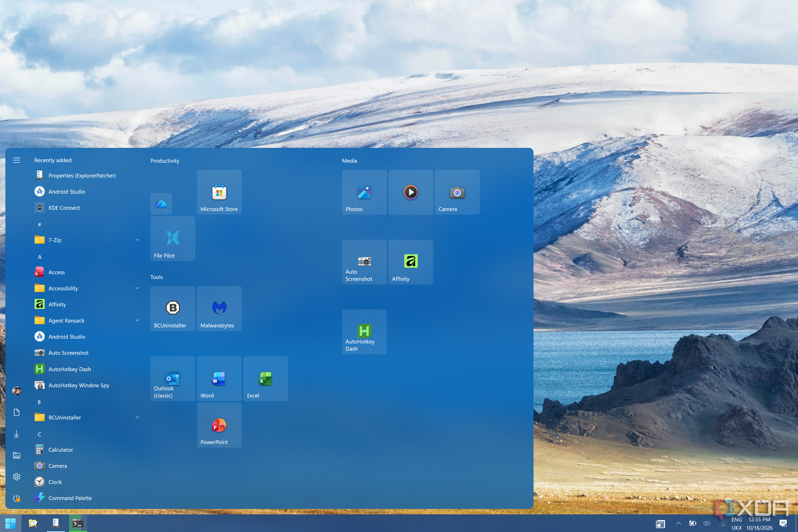The image size is (798, 532).
Task: Open the OneDrive cloud tile
Action: pyautogui.click(x=161, y=204)
